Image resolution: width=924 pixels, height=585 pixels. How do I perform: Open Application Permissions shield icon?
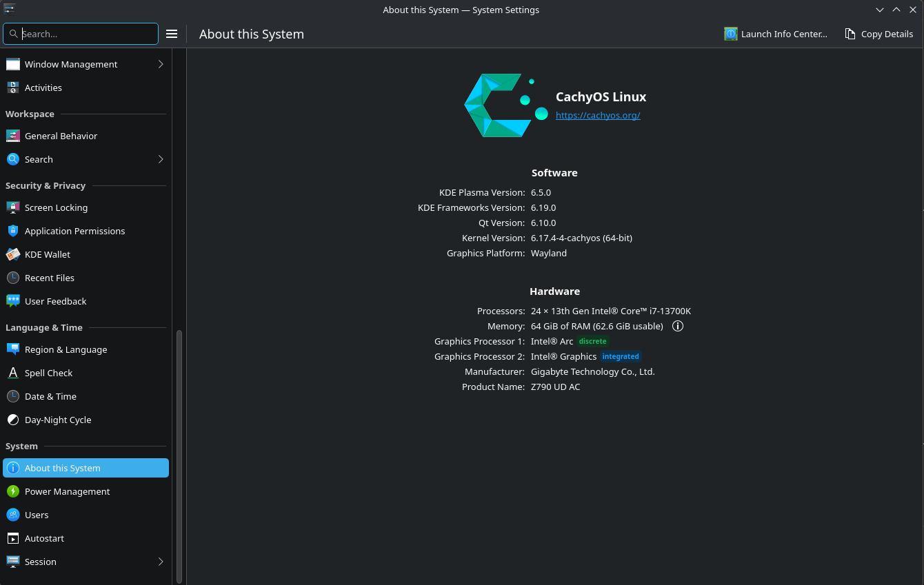13,231
